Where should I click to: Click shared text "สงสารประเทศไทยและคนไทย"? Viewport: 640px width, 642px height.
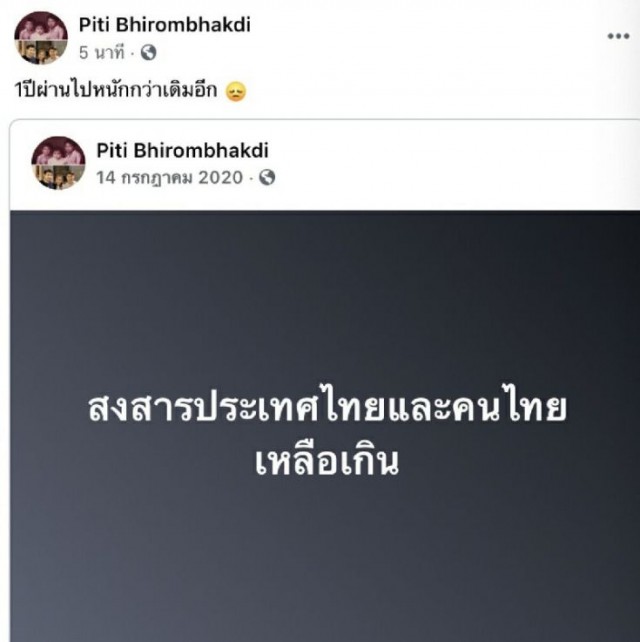pos(328,408)
